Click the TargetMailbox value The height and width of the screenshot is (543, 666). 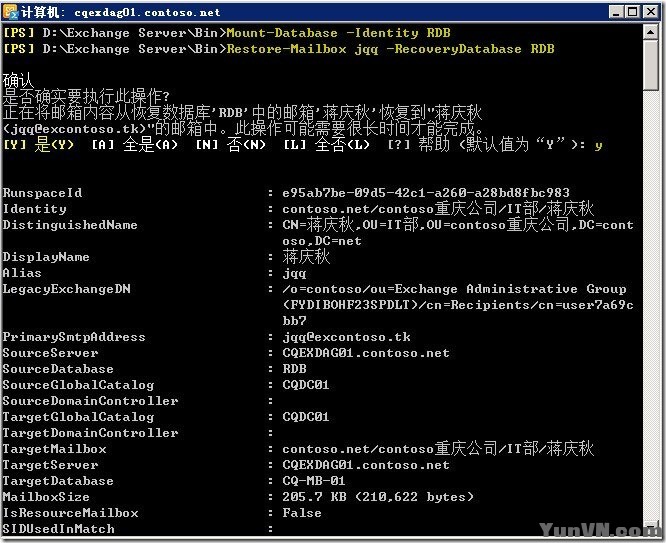coord(438,449)
